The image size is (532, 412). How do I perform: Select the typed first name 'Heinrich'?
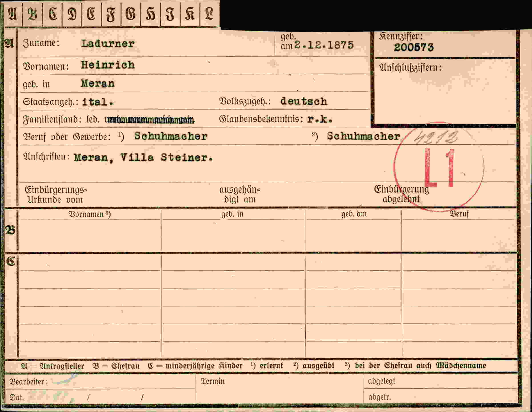tap(108, 65)
